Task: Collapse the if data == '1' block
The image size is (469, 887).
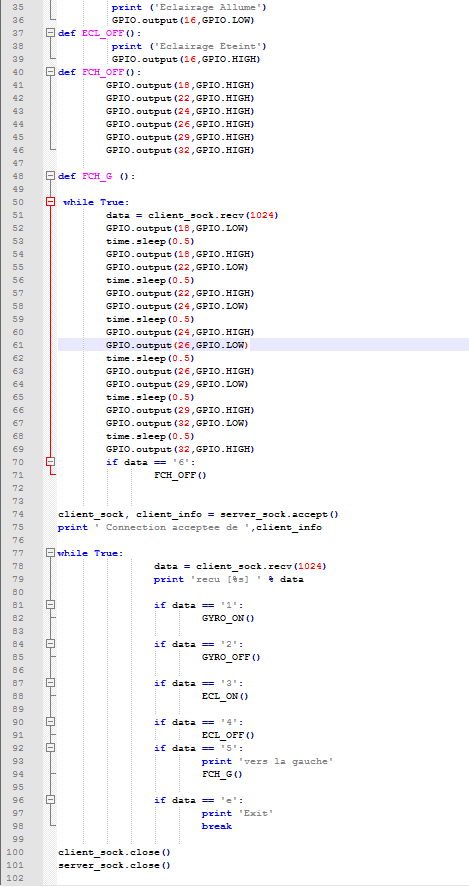Action: pyautogui.click(x=50, y=605)
